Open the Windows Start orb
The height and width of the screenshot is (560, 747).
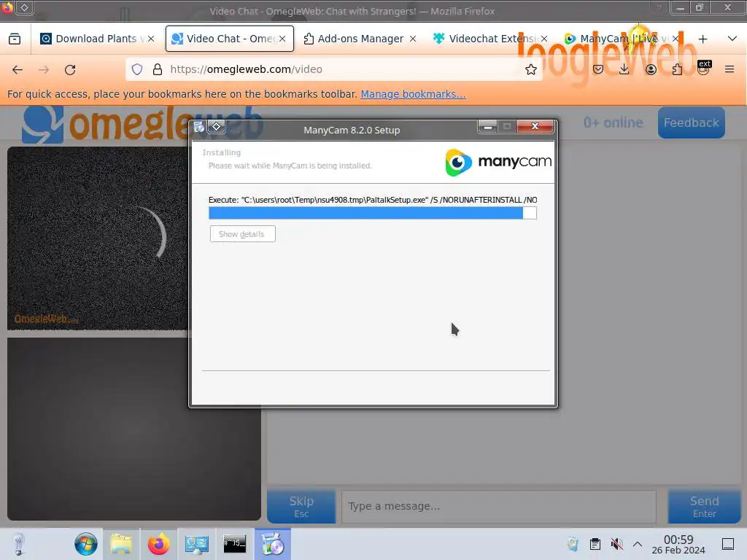86,544
